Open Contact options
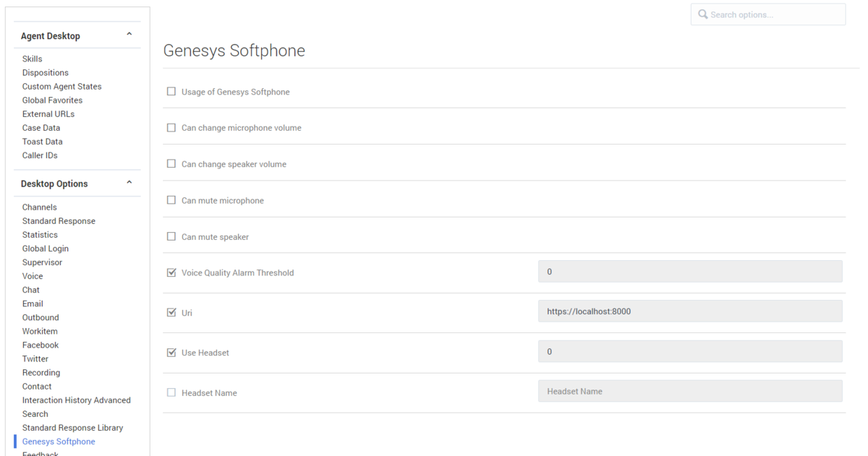868x456 pixels. (x=37, y=387)
